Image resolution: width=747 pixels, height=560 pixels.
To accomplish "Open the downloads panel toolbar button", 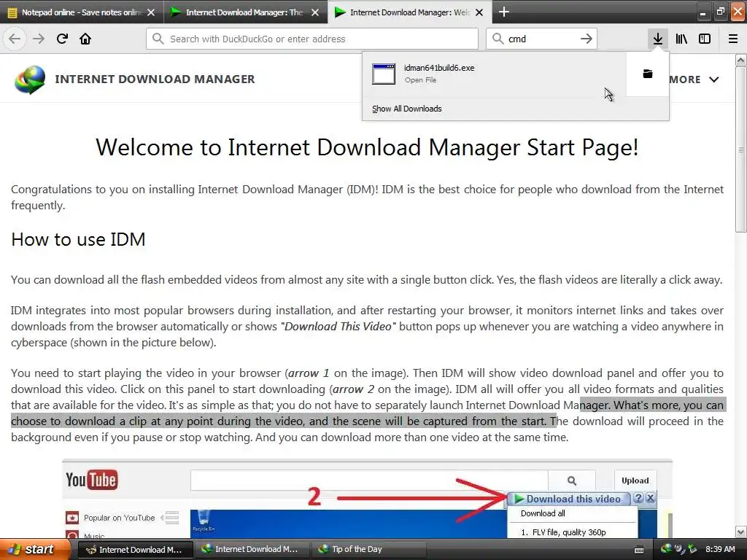I will coord(657,39).
